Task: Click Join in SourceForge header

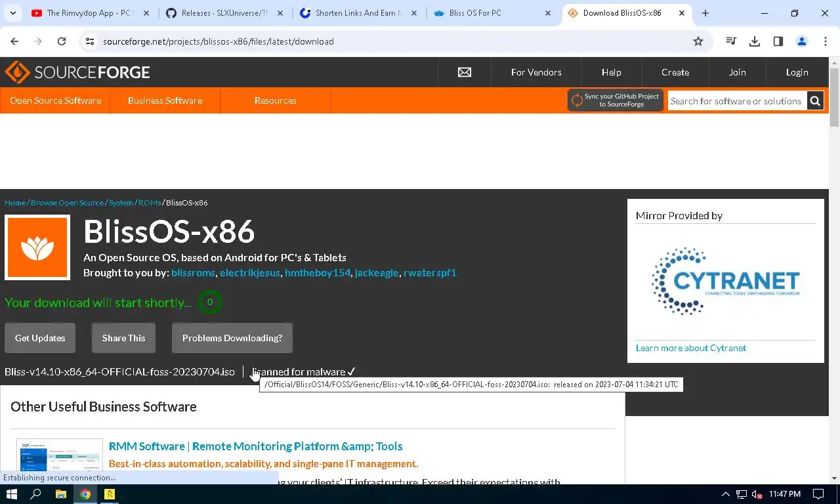Action: click(737, 72)
